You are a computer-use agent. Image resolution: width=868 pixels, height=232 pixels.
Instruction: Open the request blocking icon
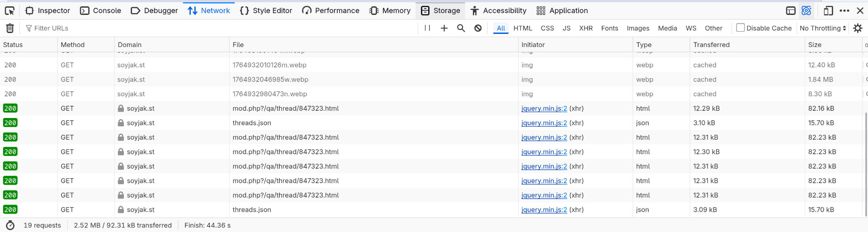pos(478,28)
